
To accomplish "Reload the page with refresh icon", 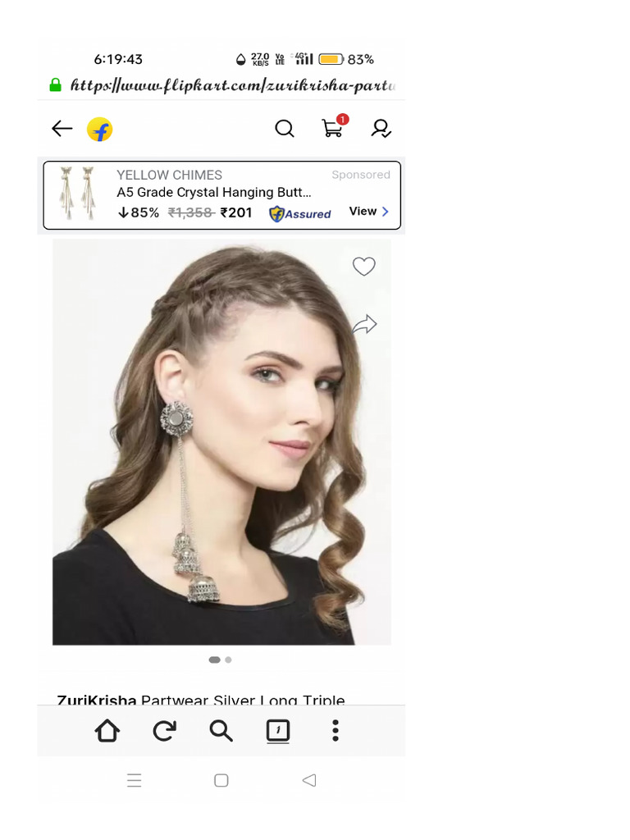I will 164,731.
